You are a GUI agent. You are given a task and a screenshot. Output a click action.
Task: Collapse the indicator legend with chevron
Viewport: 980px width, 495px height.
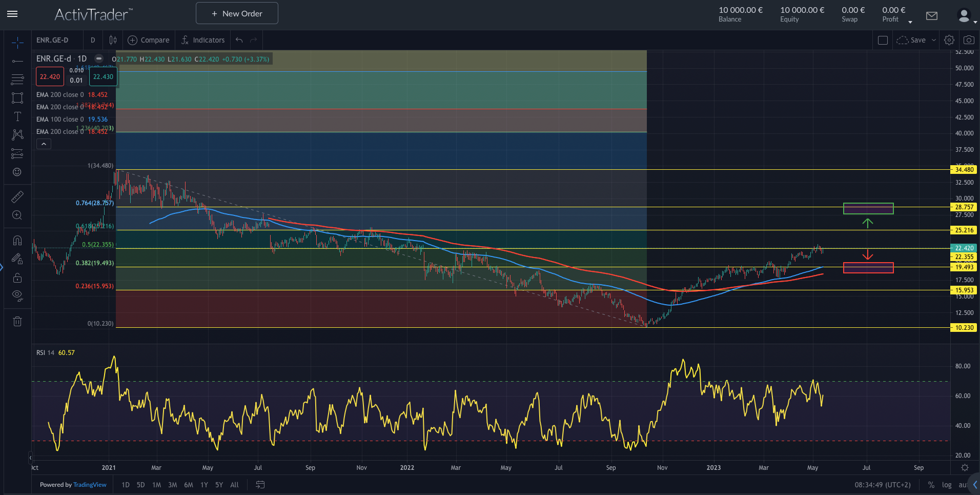click(x=44, y=144)
